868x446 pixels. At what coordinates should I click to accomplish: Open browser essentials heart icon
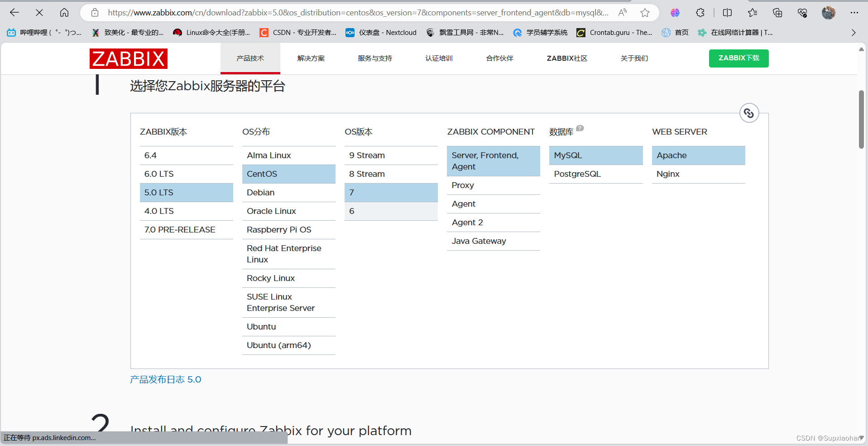click(x=802, y=13)
